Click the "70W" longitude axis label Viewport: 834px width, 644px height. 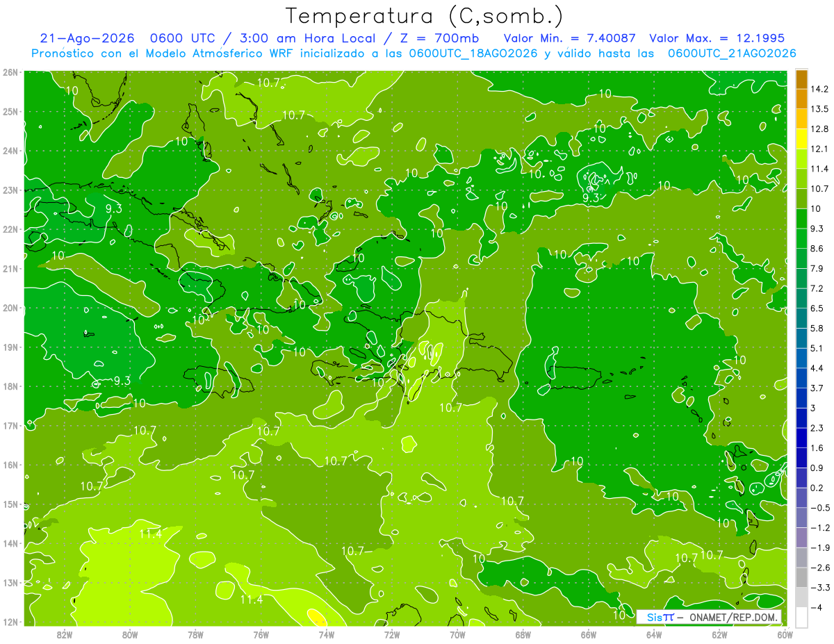(457, 634)
